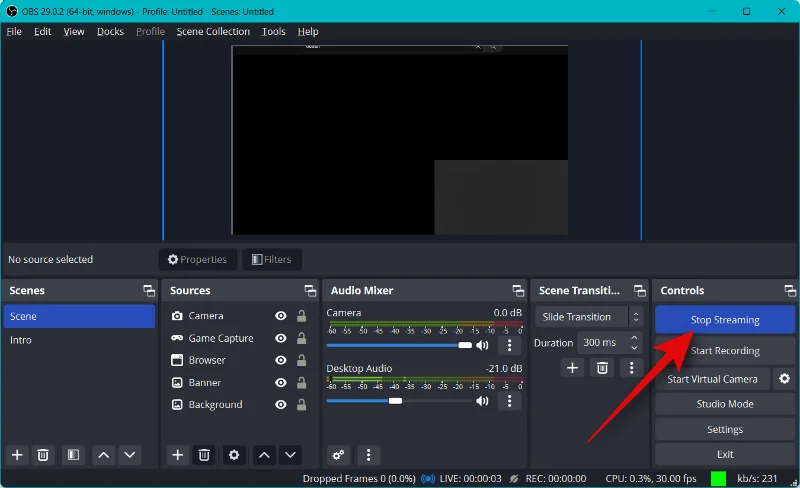Open the Scene Collection menu

click(213, 32)
